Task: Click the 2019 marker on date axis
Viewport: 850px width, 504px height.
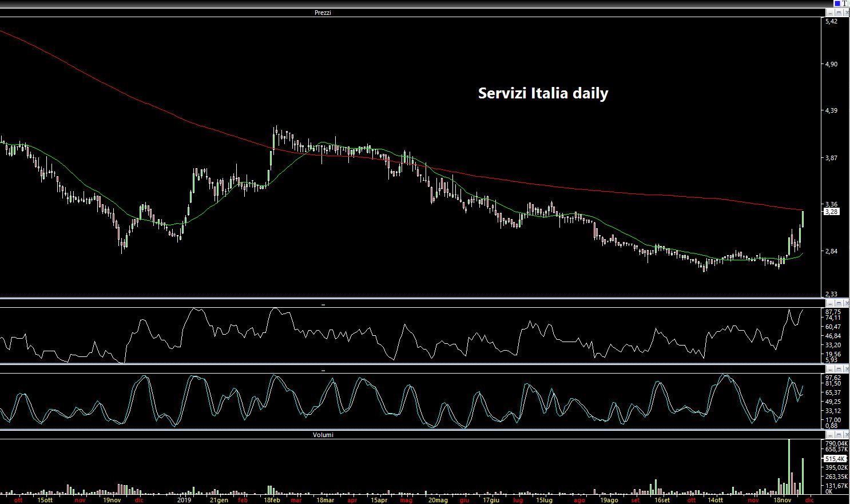Action: 184,500
